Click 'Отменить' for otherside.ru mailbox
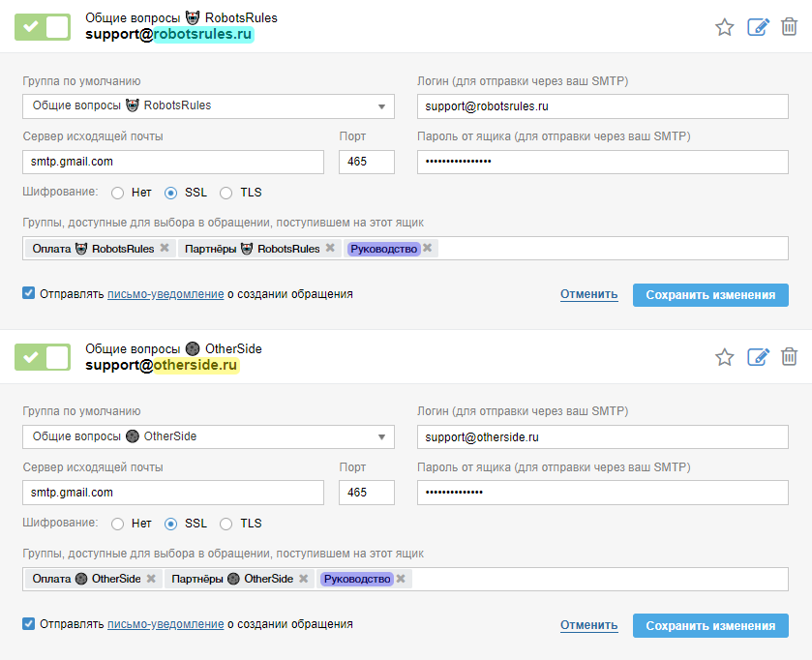812x660 pixels. pyautogui.click(x=588, y=625)
